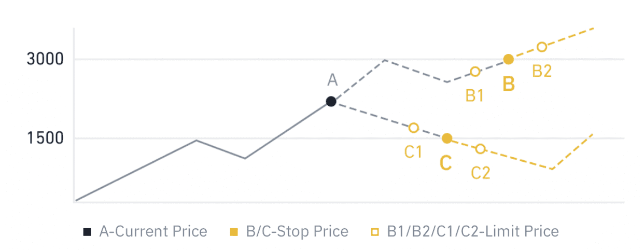Click the filled yellow stop point B
The width and height of the screenshot is (644, 250).
pos(509,60)
